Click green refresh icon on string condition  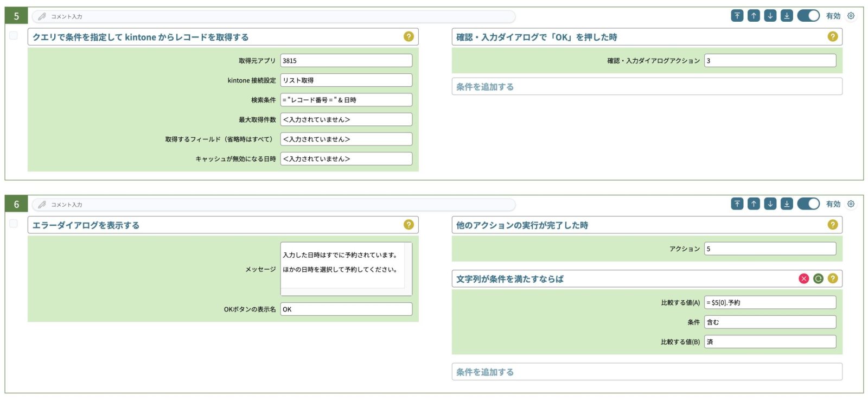coord(818,278)
